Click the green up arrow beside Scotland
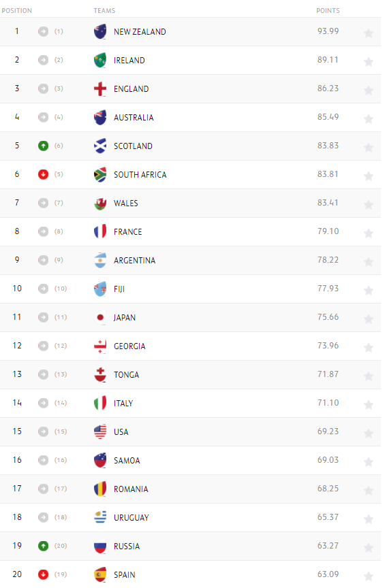385x588 pixels. [x=43, y=146]
